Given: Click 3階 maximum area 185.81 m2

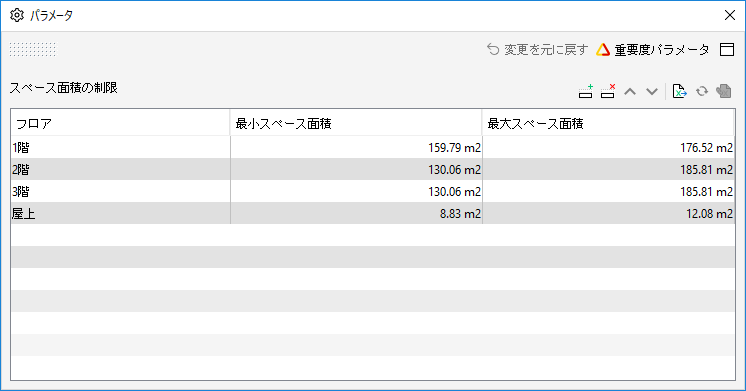Looking at the screenshot, I should pyautogui.click(x=609, y=191).
